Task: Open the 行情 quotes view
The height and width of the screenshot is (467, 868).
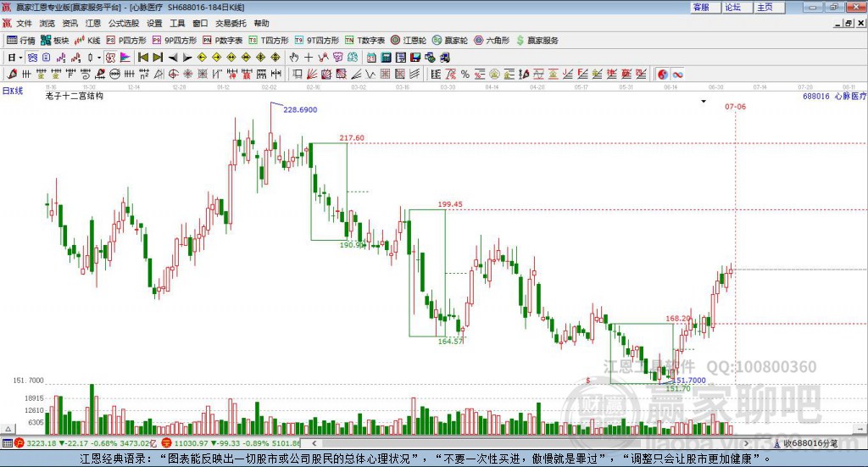Action: 21,41
